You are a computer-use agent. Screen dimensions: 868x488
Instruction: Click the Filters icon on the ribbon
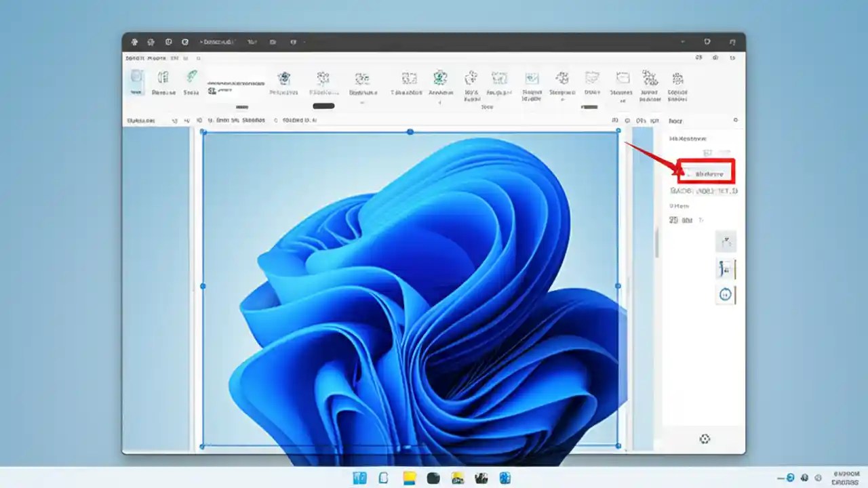coord(323,81)
